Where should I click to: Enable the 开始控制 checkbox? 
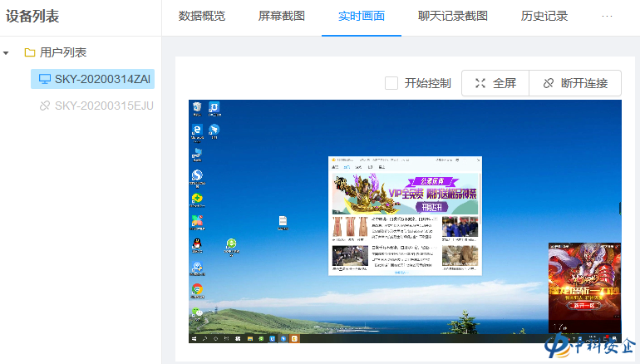391,83
